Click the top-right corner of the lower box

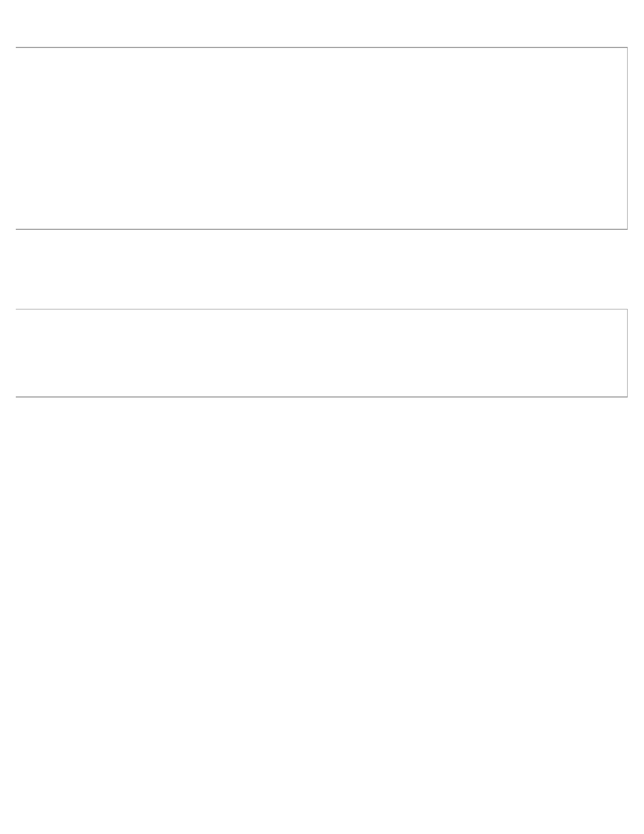(x=627, y=309)
